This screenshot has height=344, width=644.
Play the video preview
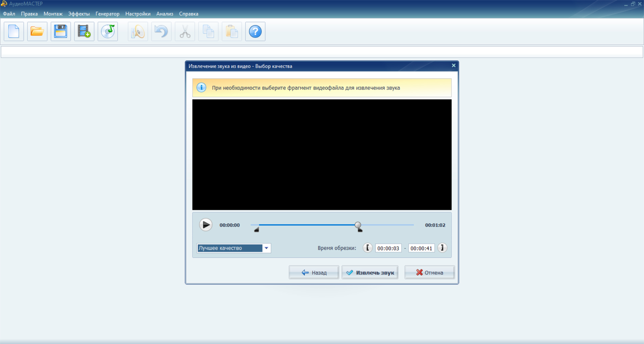point(206,225)
